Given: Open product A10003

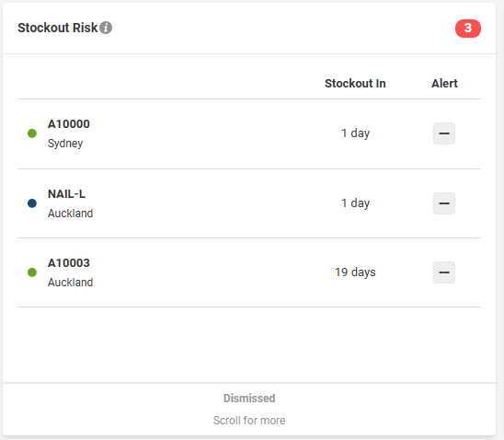Looking at the screenshot, I should click(x=69, y=263).
